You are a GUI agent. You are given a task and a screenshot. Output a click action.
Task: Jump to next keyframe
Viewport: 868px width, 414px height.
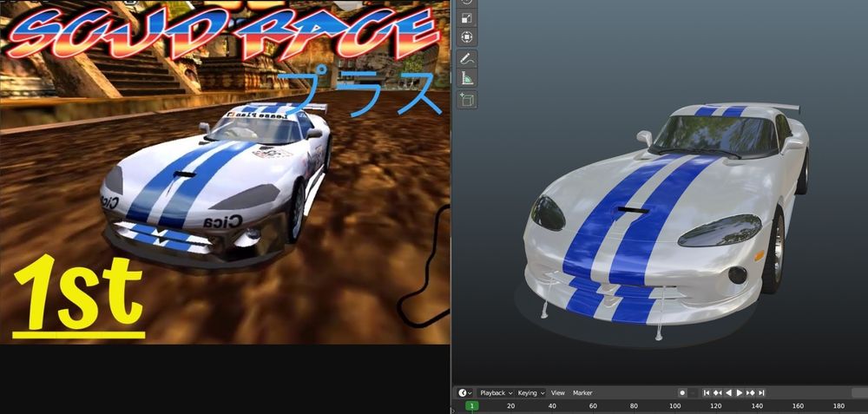(x=750, y=393)
